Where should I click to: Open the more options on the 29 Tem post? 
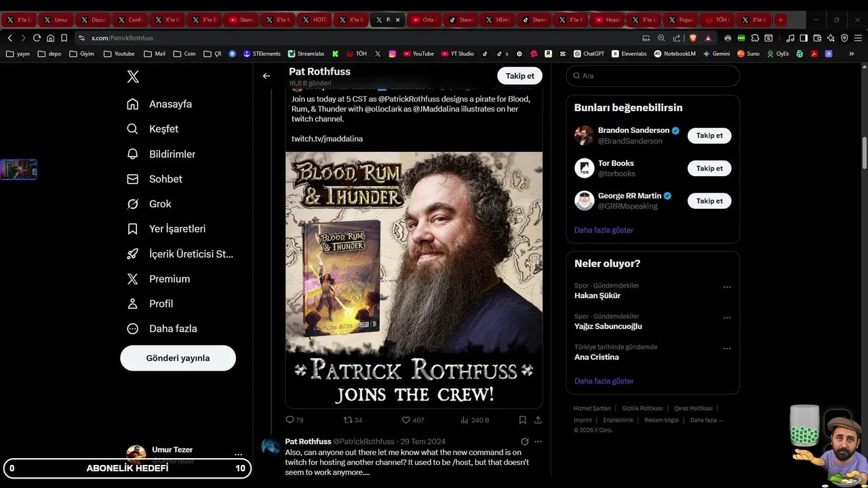pyautogui.click(x=538, y=441)
